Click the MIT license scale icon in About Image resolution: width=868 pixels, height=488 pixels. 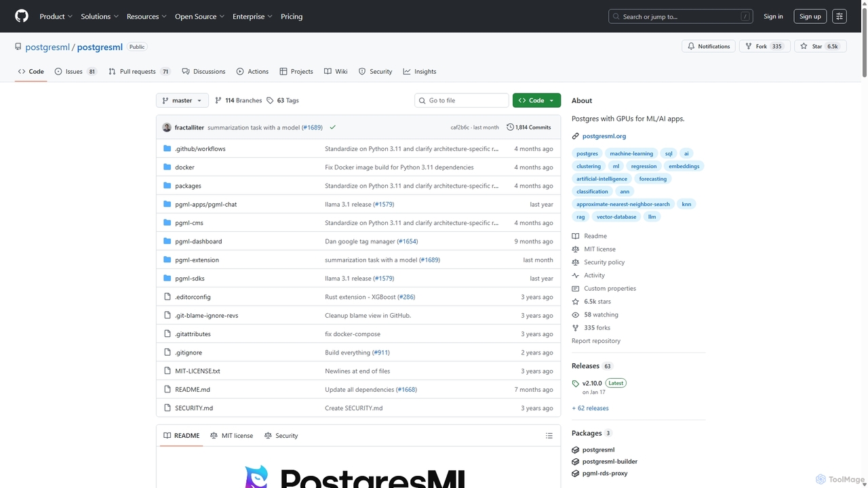pyautogui.click(x=575, y=249)
